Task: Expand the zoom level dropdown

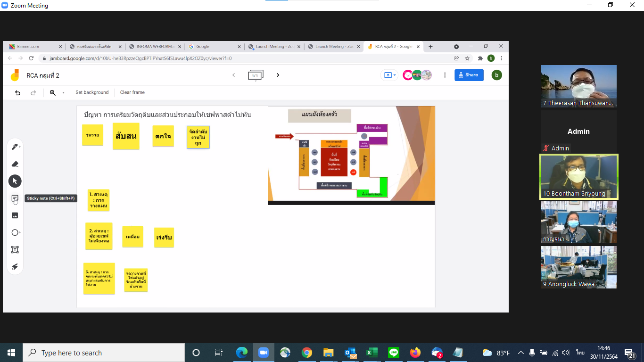Action: (63, 93)
